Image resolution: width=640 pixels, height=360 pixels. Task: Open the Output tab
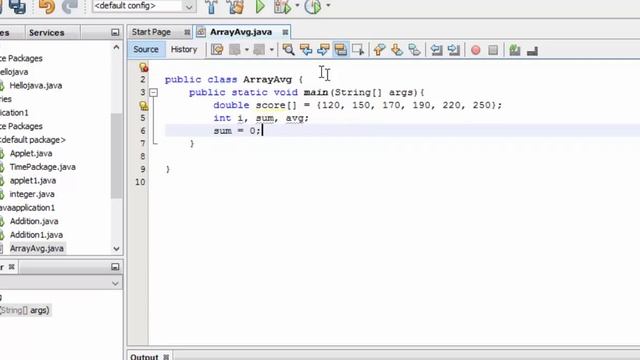pyautogui.click(x=144, y=357)
